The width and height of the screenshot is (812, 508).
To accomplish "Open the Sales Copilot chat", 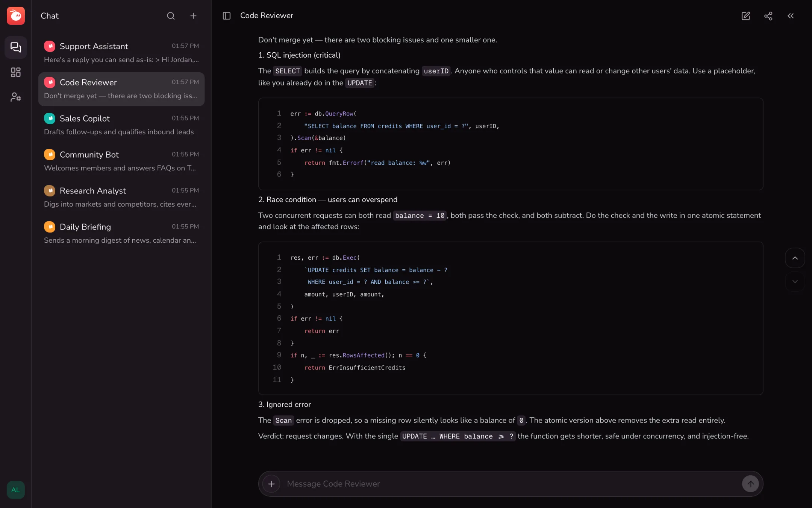I will coord(121,125).
